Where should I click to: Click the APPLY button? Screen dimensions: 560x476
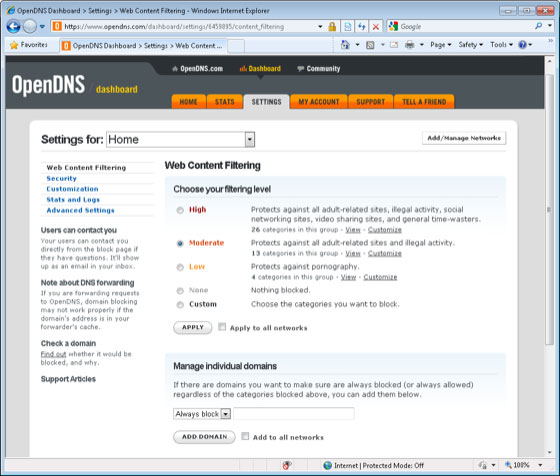193,327
